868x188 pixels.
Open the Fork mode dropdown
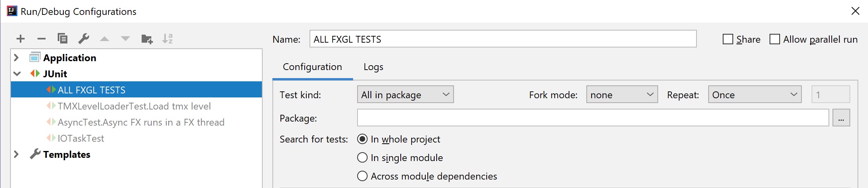(x=622, y=95)
